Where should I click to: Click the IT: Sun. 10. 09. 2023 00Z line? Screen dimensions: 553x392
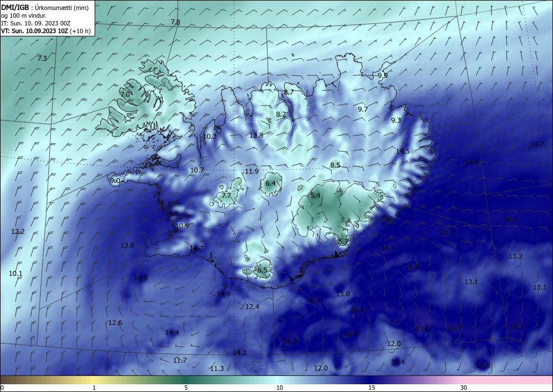click(x=35, y=23)
